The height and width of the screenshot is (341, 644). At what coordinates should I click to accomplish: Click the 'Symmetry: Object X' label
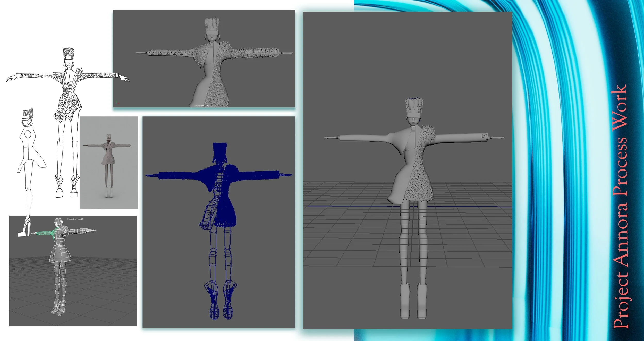(75, 219)
